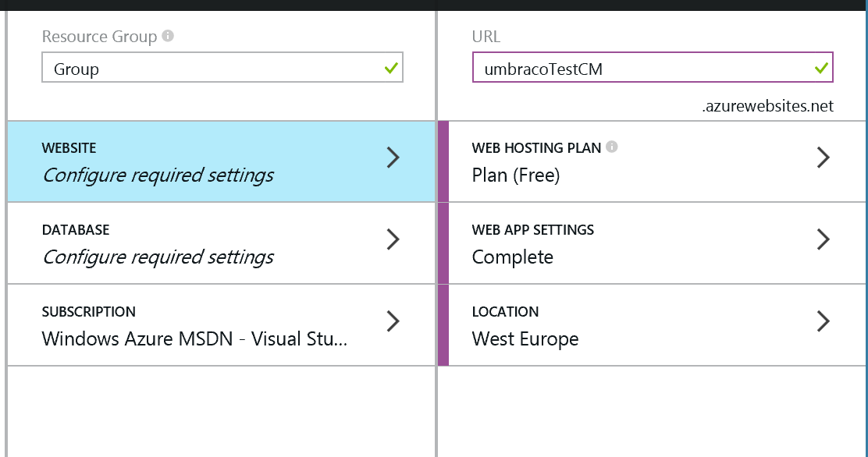The height and width of the screenshot is (457, 868).
Task: Click the .azurewebsites.net suffix label
Action: 768,106
